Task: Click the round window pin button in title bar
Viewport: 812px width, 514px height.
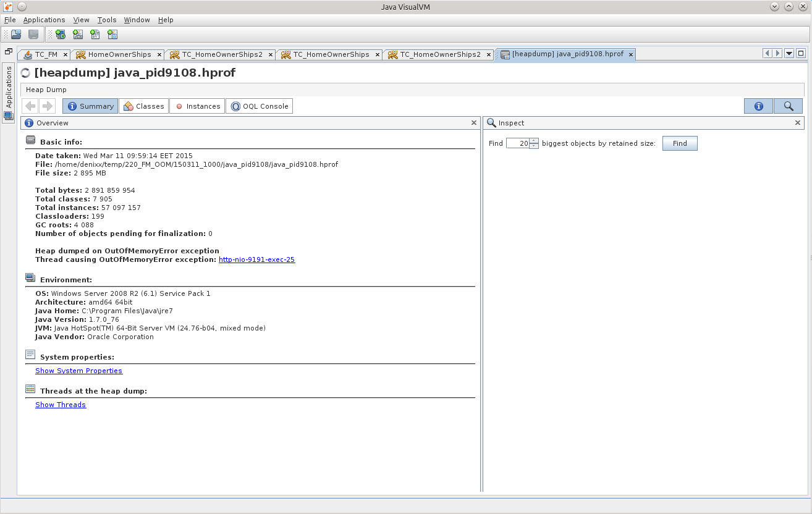Action: [22, 6]
